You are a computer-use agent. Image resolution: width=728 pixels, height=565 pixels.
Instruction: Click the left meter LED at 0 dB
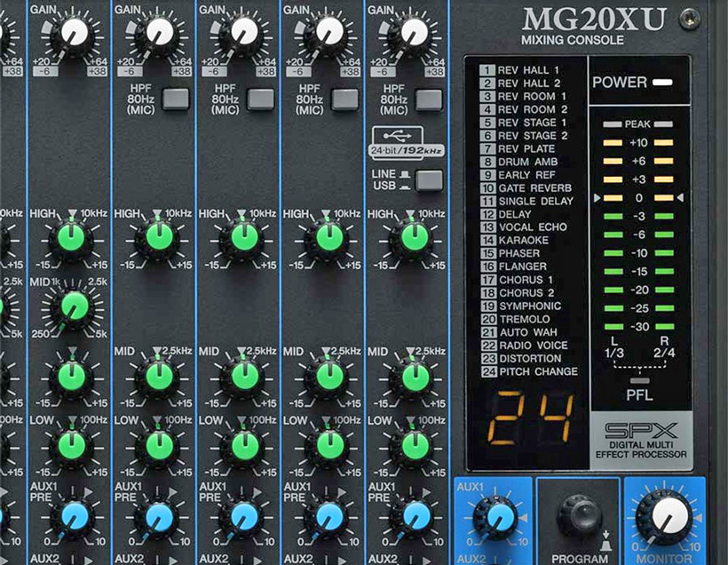pyautogui.click(x=613, y=198)
